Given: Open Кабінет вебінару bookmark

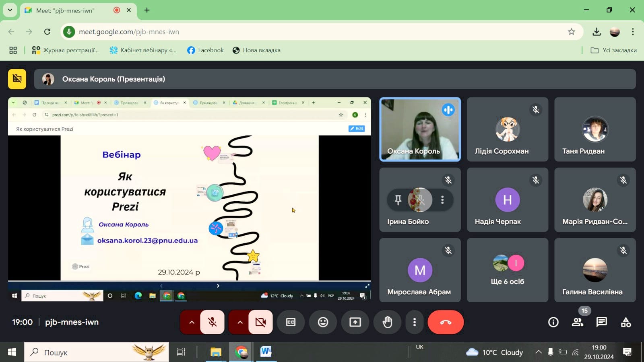Looking at the screenshot, I should pyautogui.click(x=143, y=50).
